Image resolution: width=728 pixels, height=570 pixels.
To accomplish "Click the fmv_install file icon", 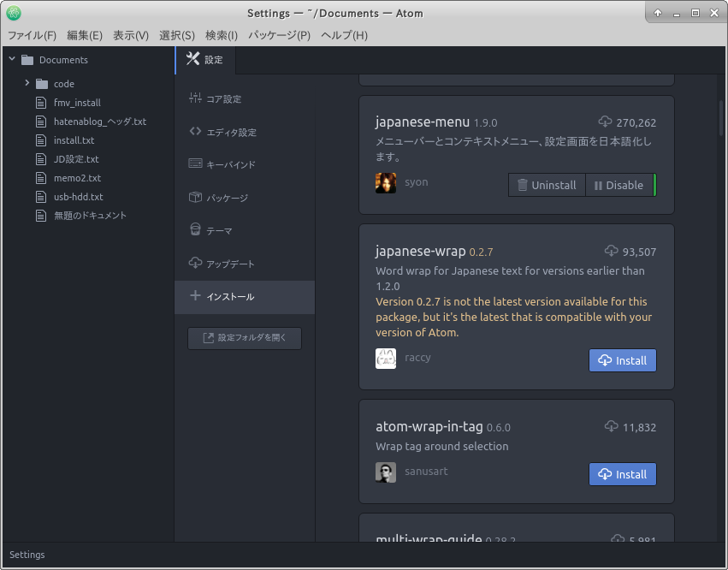I will (x=41, y=103).
